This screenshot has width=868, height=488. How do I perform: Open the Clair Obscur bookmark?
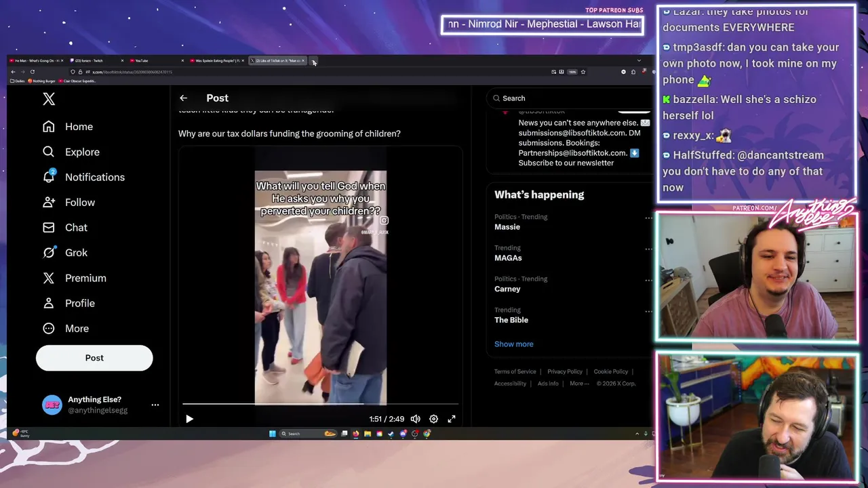[x=77, y=81]
